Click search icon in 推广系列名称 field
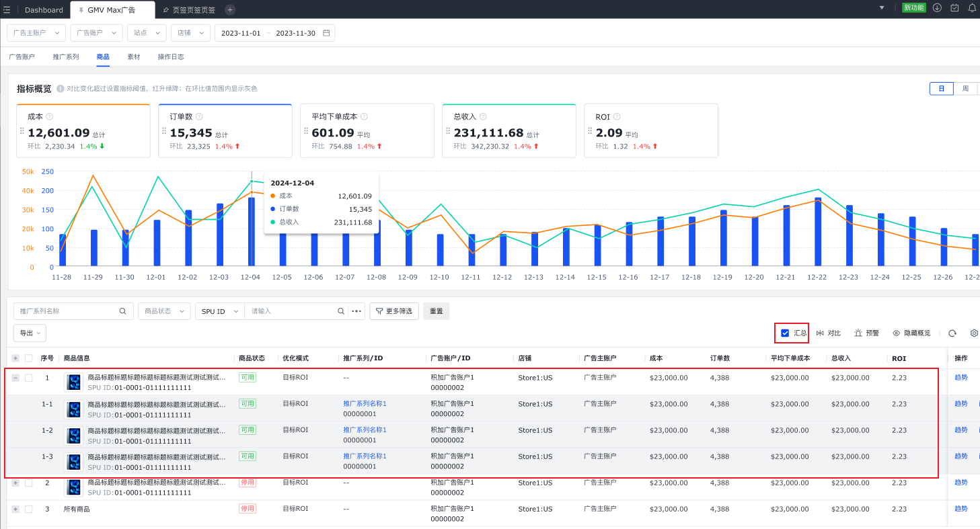 tap(122, 311)
